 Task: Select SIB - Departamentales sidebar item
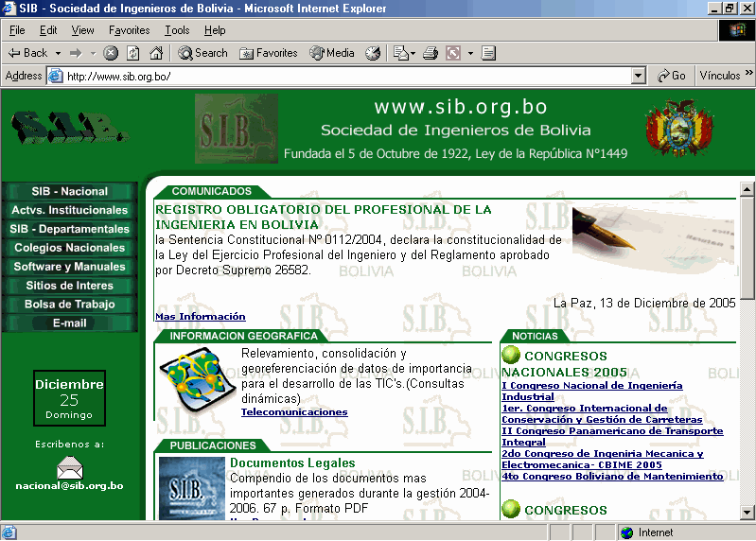(69, 229)
